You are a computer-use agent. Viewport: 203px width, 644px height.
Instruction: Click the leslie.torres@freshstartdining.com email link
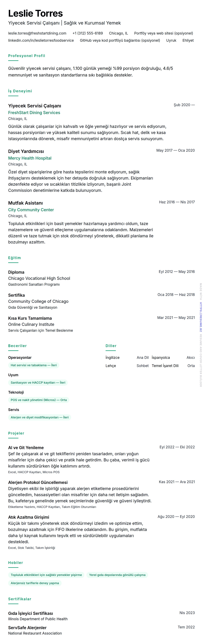point(37,33)
